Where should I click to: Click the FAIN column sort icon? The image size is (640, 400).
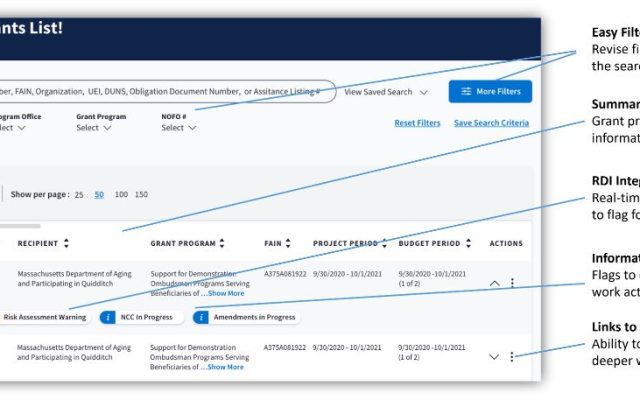288,243
